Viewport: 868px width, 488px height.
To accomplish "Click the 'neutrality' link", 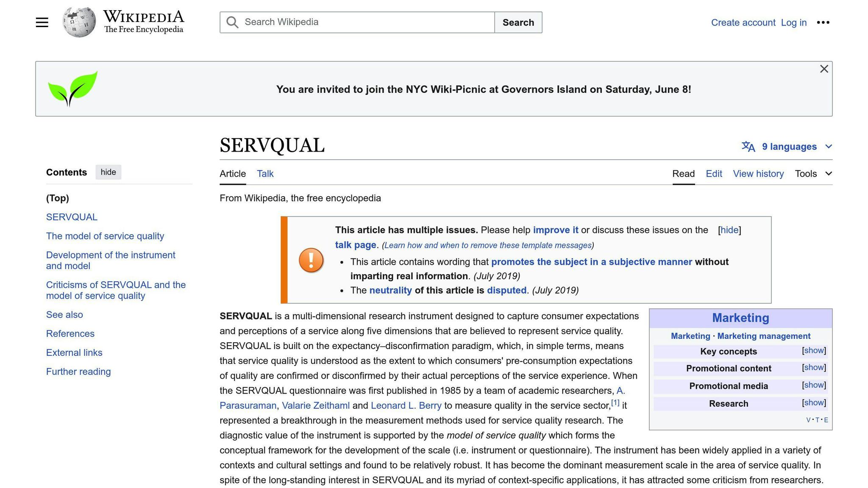I will click(390, 290).
